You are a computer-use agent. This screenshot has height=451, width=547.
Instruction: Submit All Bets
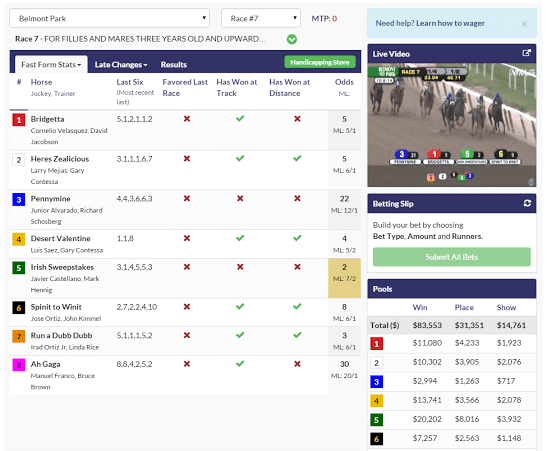(451, 257)
